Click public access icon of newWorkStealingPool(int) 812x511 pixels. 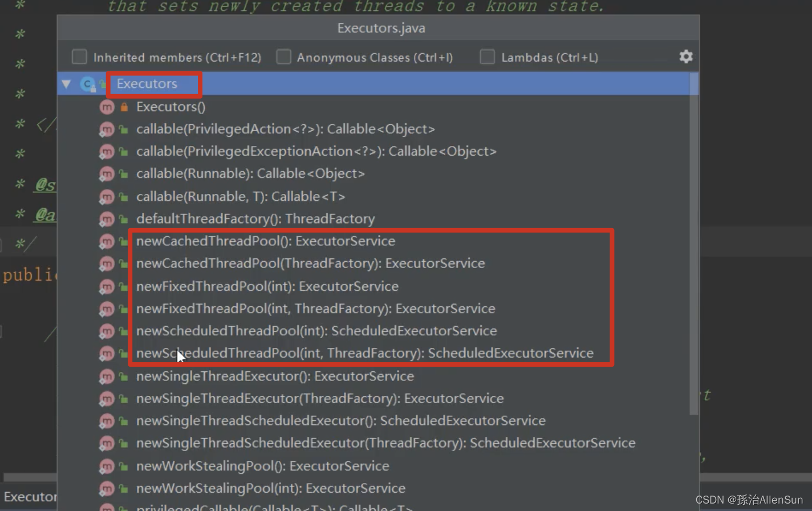click(124, 488)
